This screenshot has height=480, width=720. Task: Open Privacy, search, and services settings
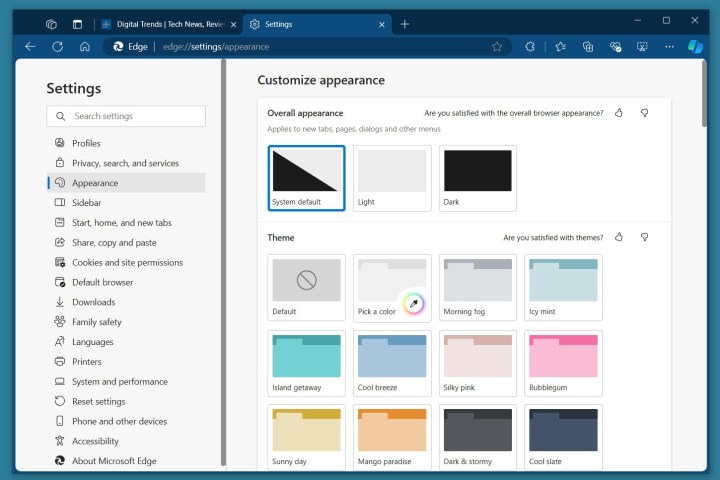pyautogui.click(x=125, y=163)
